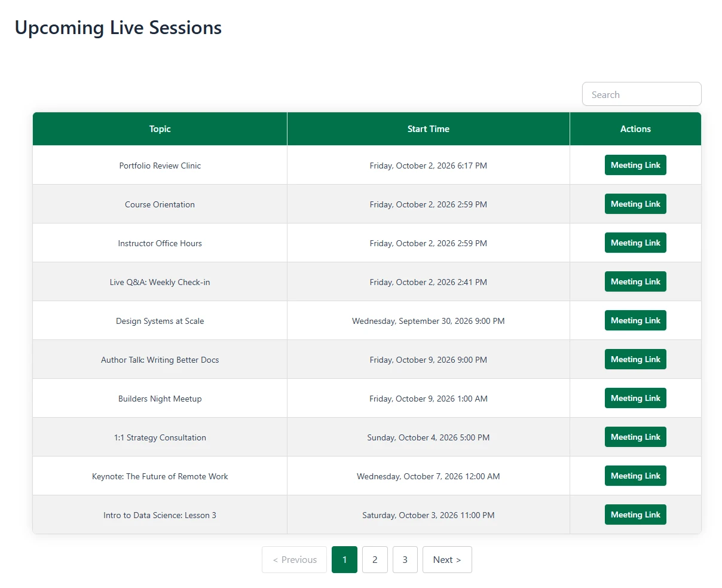
Task: Select Intro to Data Science: Lesson 3 cell
Action: point(160,515)
